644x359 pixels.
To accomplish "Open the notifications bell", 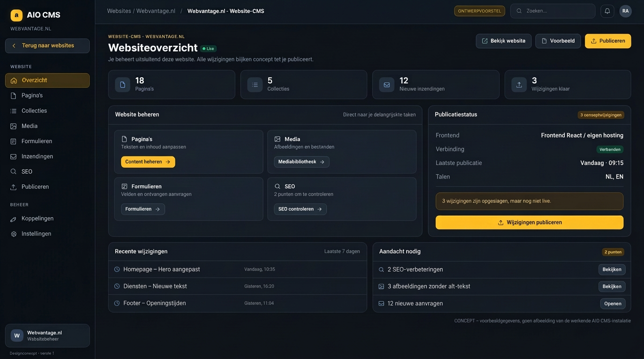I will point(607,11).
